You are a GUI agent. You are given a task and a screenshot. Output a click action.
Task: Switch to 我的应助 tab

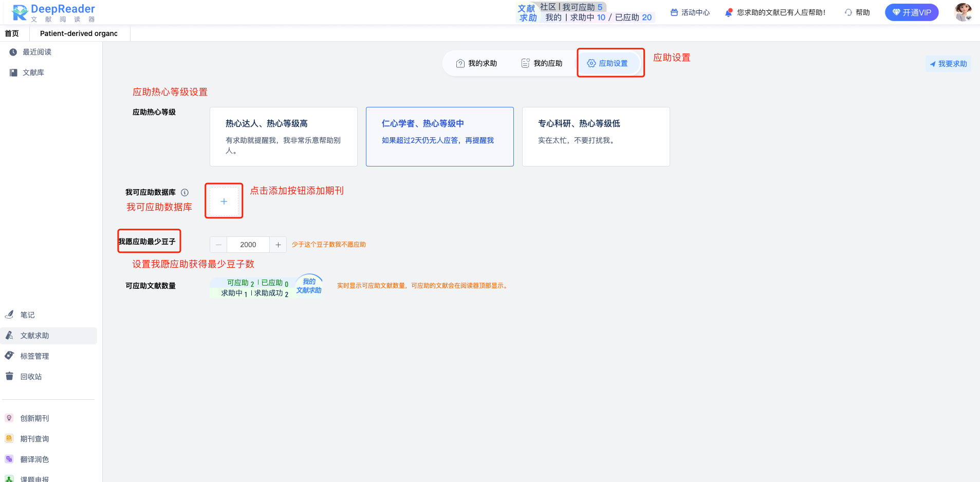point(542,63)
